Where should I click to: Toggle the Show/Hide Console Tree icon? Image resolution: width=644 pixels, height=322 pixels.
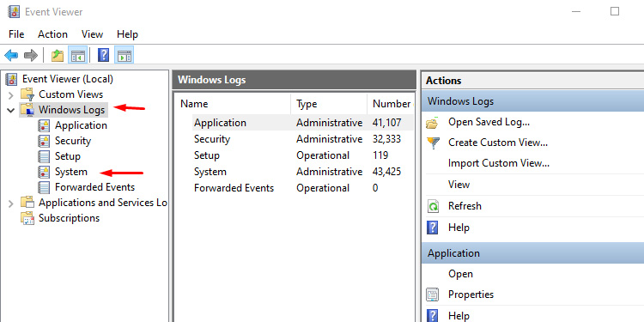[x=77, y=56]
